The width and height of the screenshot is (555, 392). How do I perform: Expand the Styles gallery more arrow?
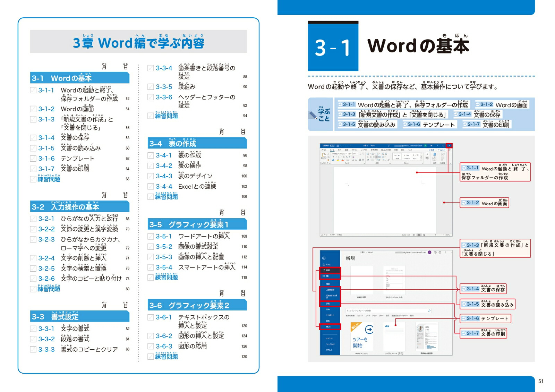421,159
